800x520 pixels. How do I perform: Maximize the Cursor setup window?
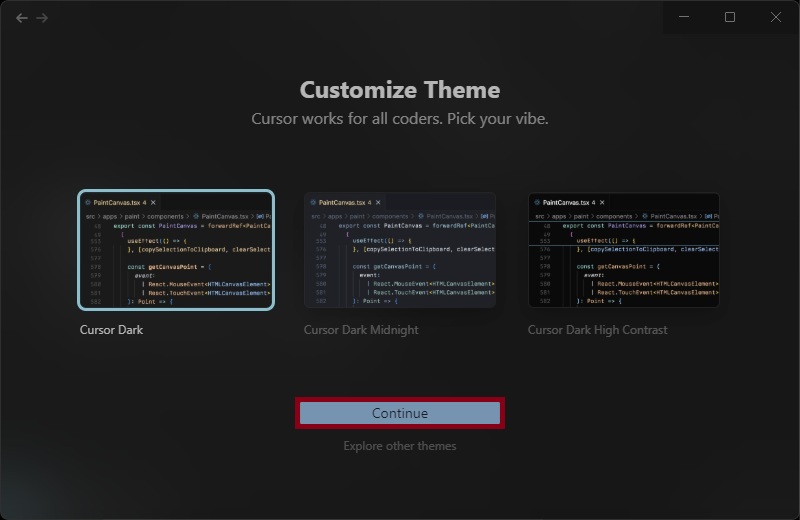pos(730,17)
